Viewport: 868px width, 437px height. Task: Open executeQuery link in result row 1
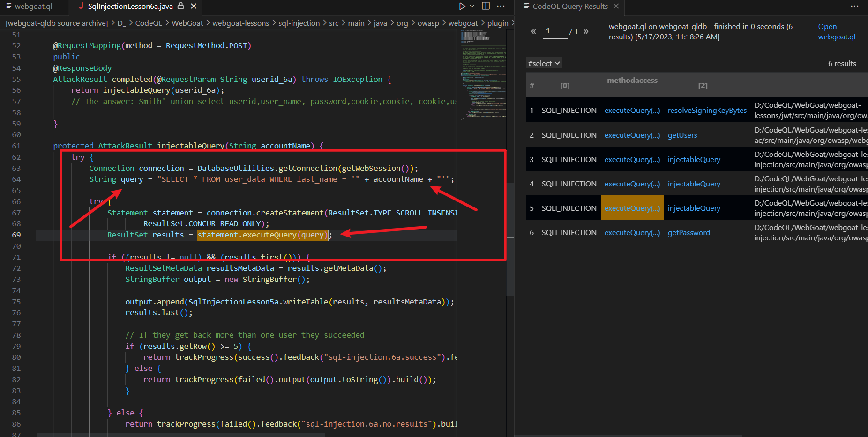[632, 111]
